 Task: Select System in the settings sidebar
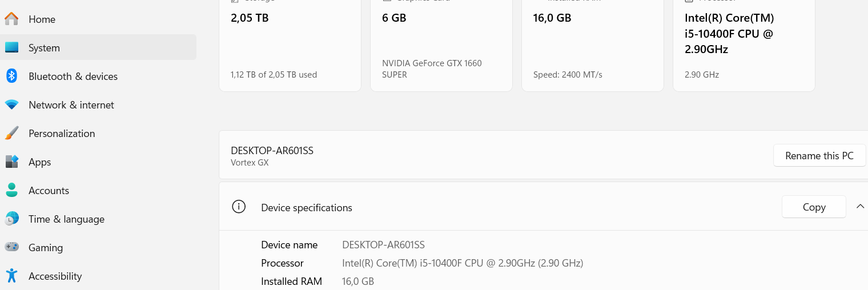[44, 48]
